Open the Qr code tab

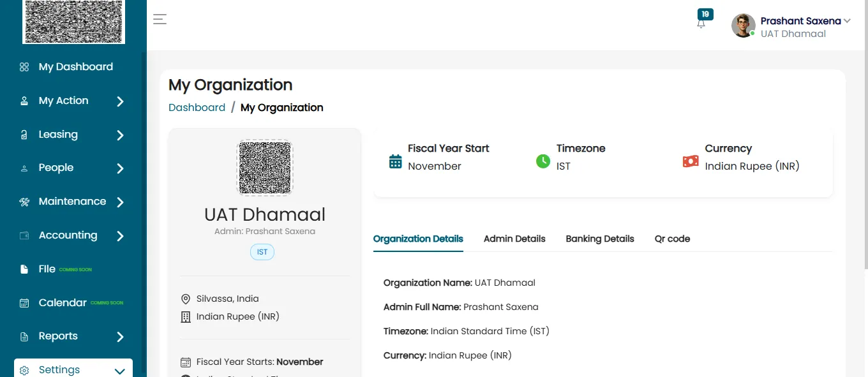click(672, 239)
